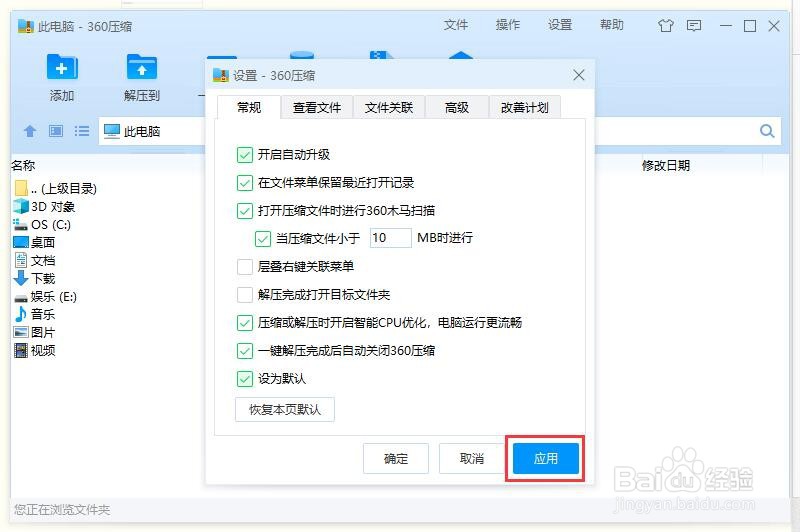Switch to the 改善计划 tab
The width and height of the screenshot is (800, 532).
(524, 108)
